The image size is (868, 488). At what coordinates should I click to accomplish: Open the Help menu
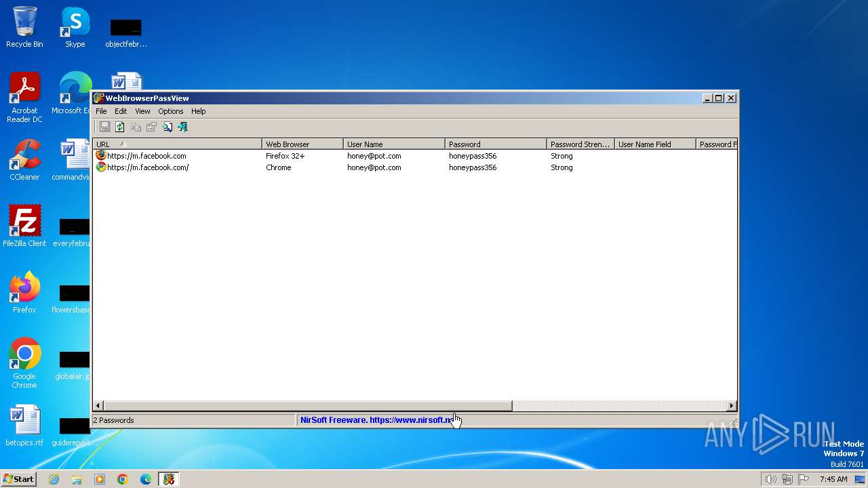[198, 111]
